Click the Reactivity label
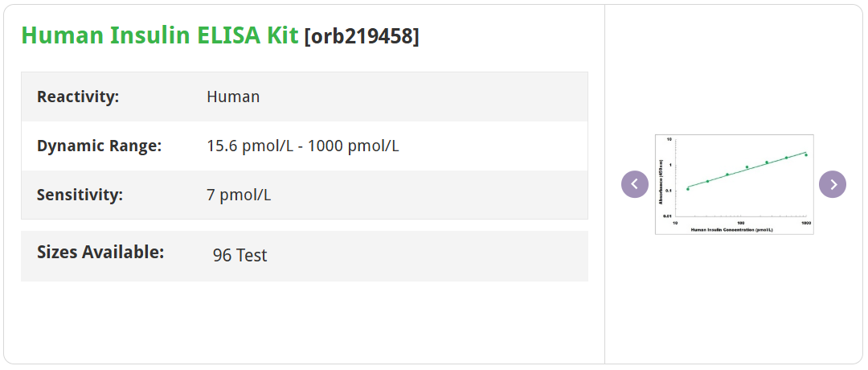The width and height of the screenshot is (868, 370). point(78,97)
